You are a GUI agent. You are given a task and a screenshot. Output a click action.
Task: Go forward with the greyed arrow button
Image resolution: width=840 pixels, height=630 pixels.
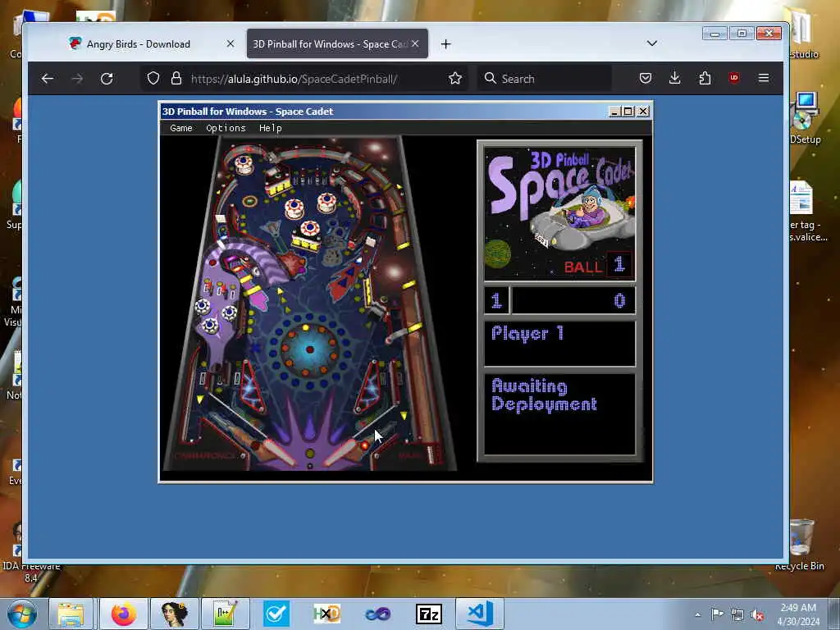77,79
